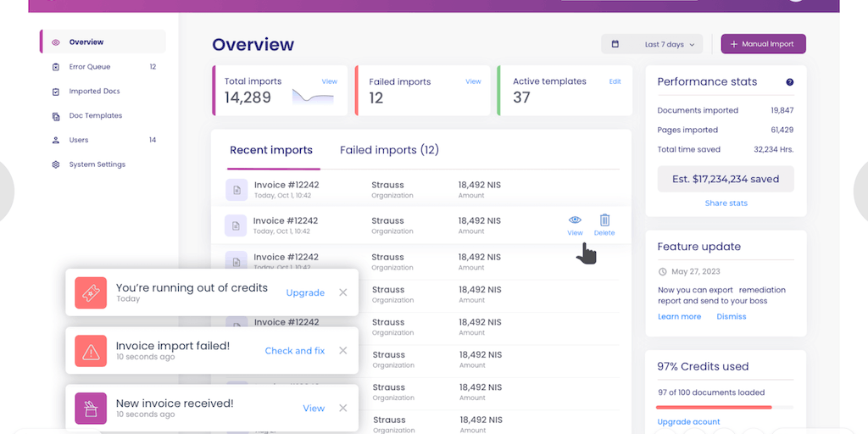
Task: Click the Doc Templates document icon
Action: [55, 116]
